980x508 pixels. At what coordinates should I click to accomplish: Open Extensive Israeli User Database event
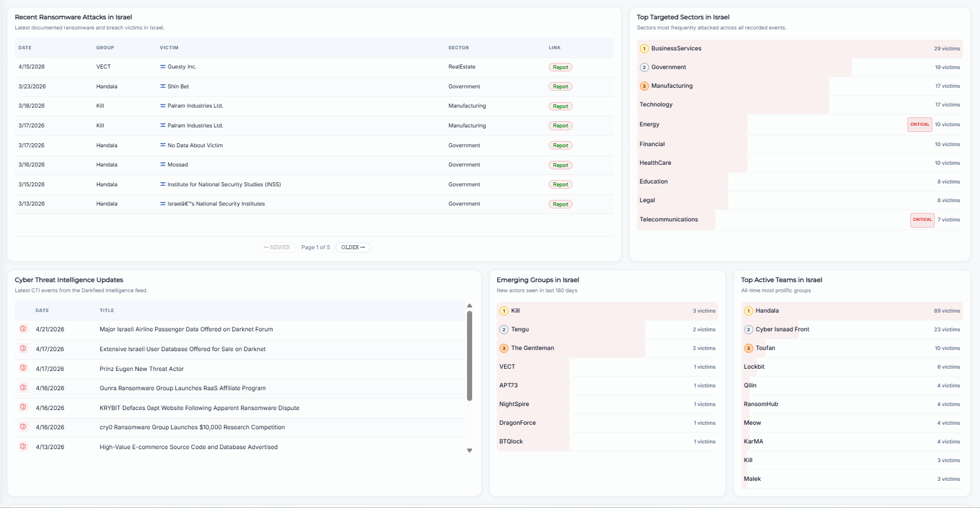click(183, 349)
